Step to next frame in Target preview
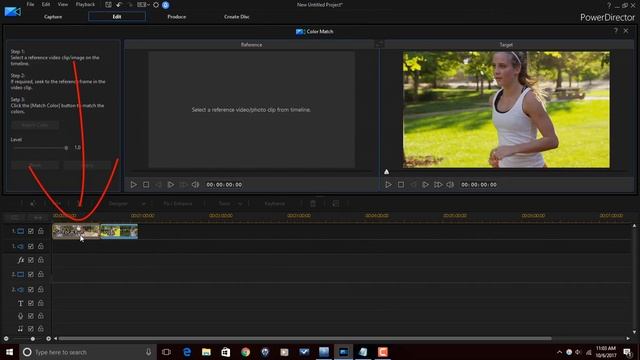640x360 pixels. (x=425, y=184)
